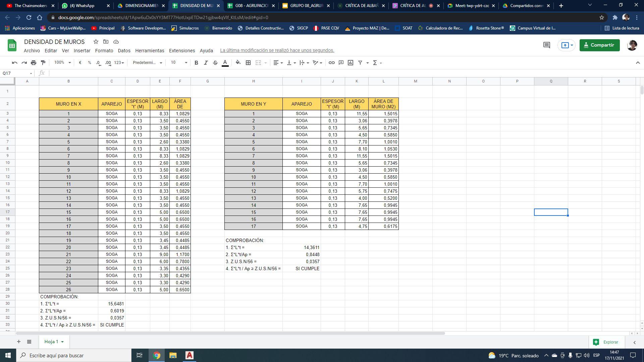This screenshot has height=362, width=644.
Task: Open the zoom 100% dropdown
Action: point(62,63)
